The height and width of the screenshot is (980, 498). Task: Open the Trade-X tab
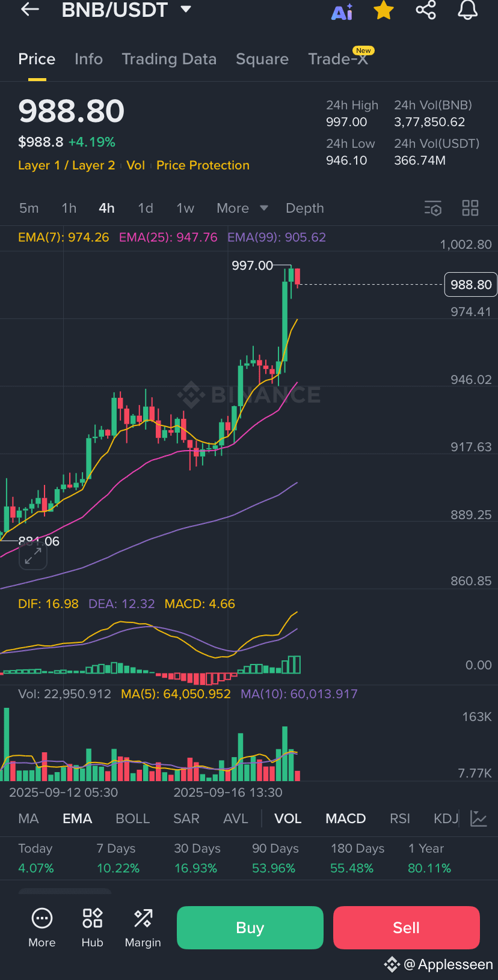point(339,58)
